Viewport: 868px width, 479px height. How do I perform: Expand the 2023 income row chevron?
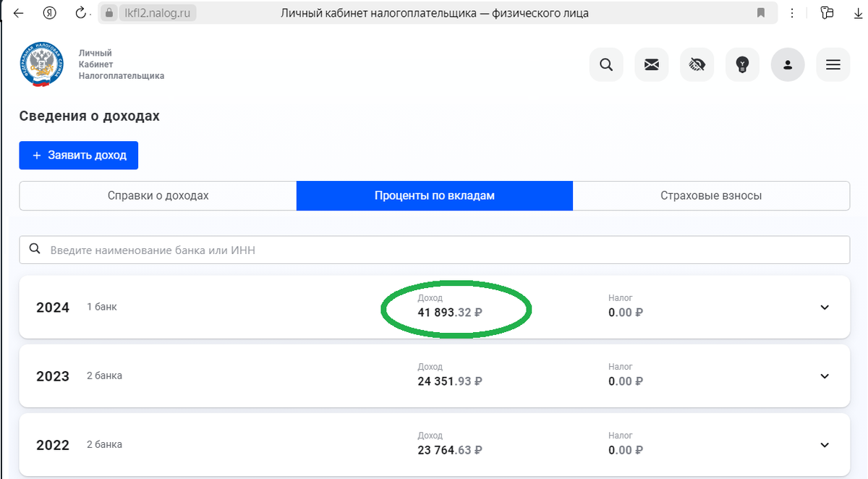824,376
